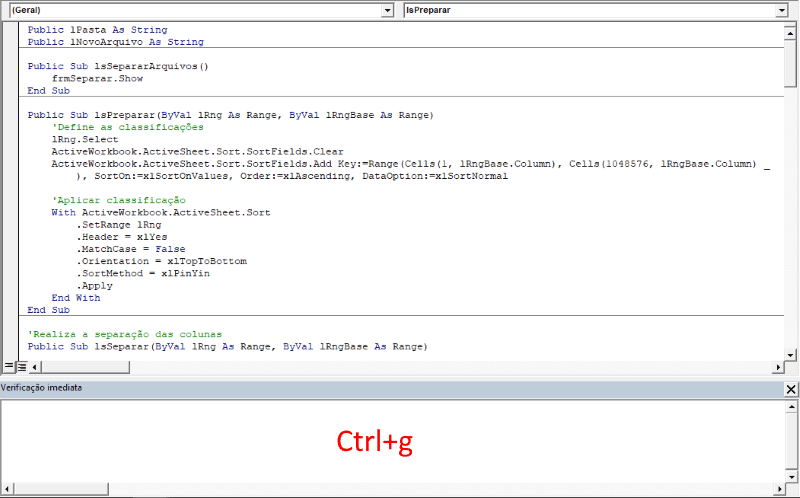Viewport: 800px width, 498px height.
Task: Click immediate window horizontal scroll right arrow
Action: point(779,489)
